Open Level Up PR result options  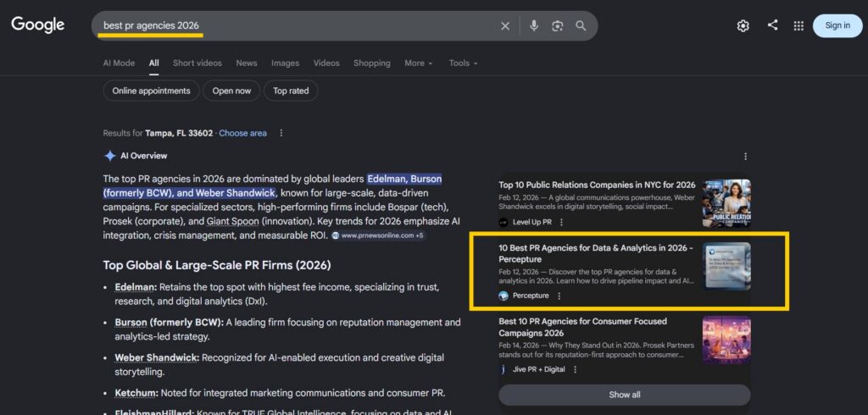[561, 223]
